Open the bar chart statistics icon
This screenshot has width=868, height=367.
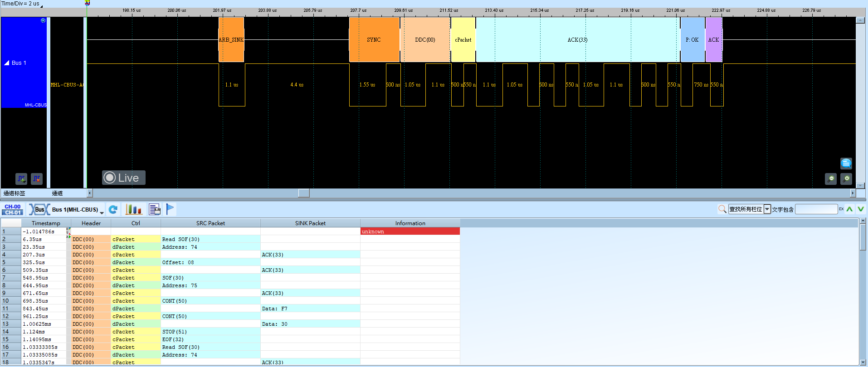[x=134, y=209]
